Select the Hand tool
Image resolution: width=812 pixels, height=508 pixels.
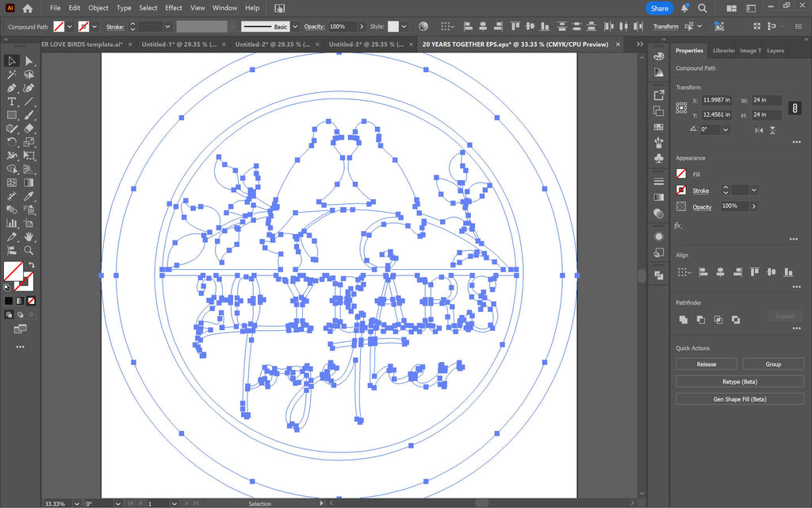29,237
